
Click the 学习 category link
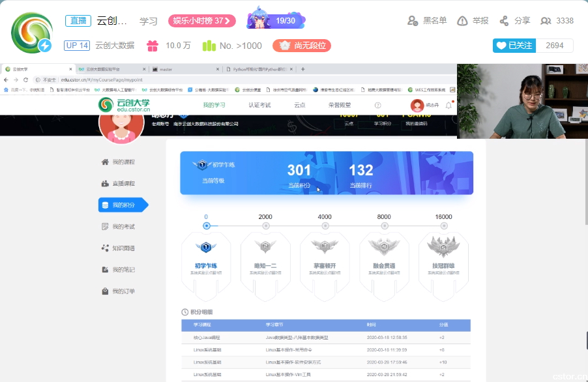[149, 21]
